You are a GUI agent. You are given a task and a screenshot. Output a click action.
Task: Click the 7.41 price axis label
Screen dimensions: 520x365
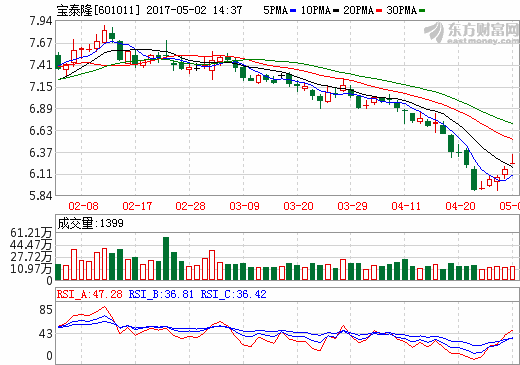tap(41, 65)
